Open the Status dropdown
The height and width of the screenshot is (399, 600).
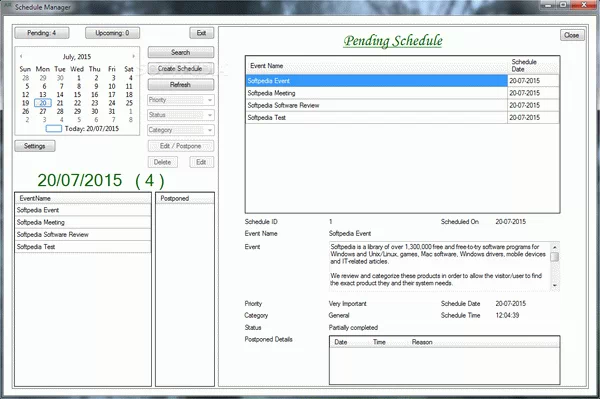tap(181, 115)
